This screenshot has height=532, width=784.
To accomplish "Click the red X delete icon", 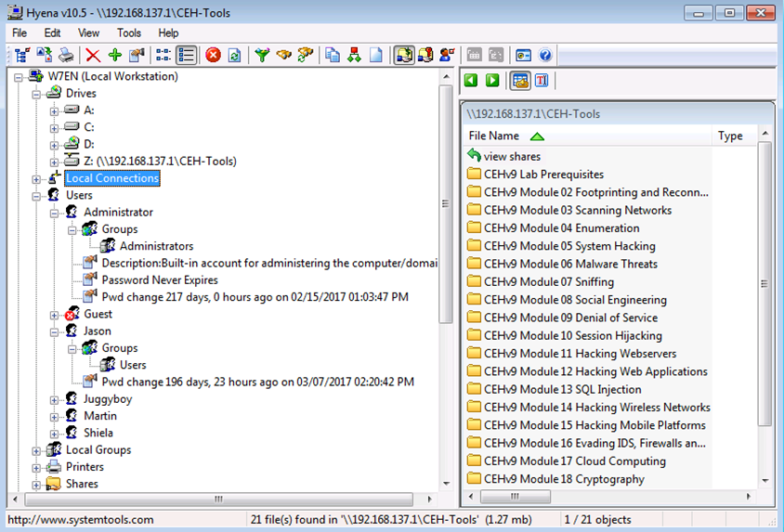I will coord(93,55).
